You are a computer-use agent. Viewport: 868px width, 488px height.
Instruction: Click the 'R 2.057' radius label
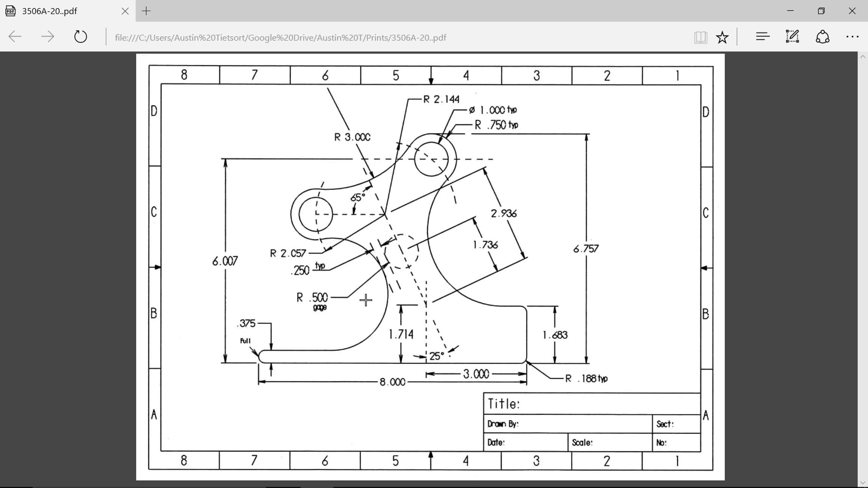click(288, 253)
